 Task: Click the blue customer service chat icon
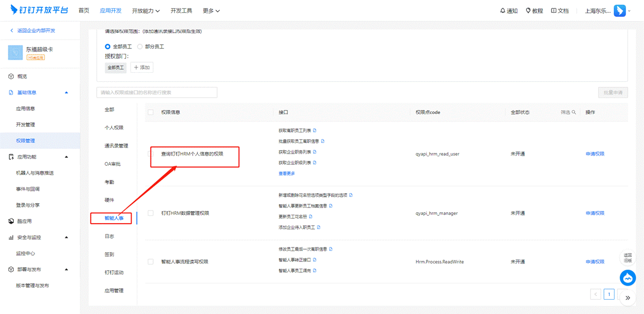[x=627, y=278]
